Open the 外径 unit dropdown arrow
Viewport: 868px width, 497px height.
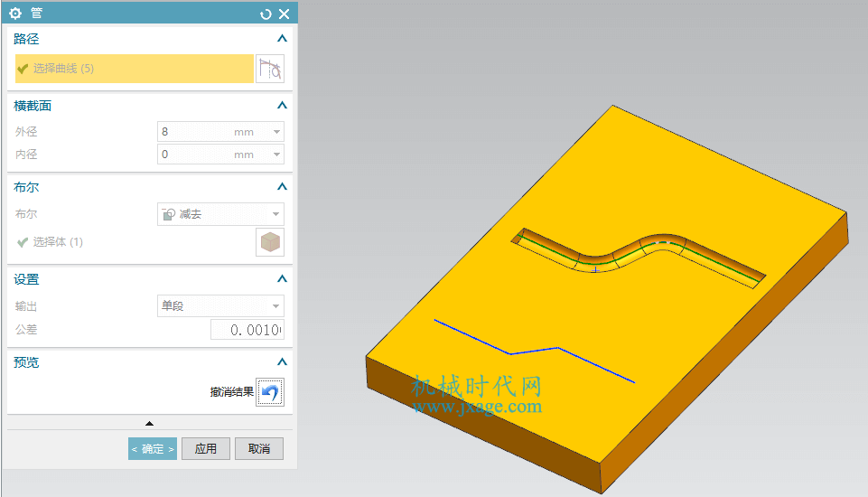276,132
